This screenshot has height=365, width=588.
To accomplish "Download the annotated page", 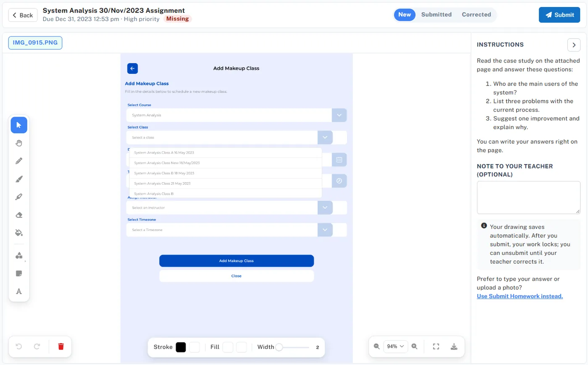I will (x=454, y=347).
